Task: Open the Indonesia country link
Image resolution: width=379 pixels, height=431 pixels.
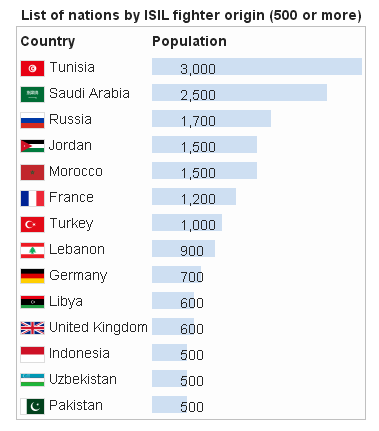Action: coord(79,353)
